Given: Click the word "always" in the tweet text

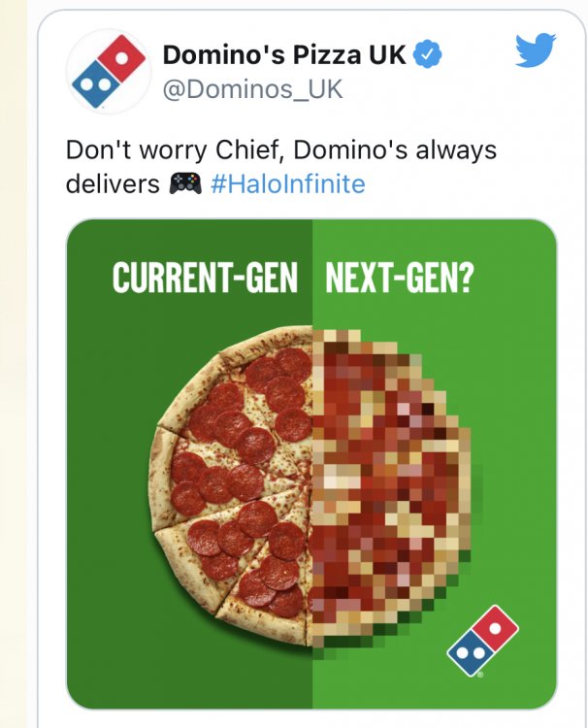Looking at the screenshot, I should 449,151.
